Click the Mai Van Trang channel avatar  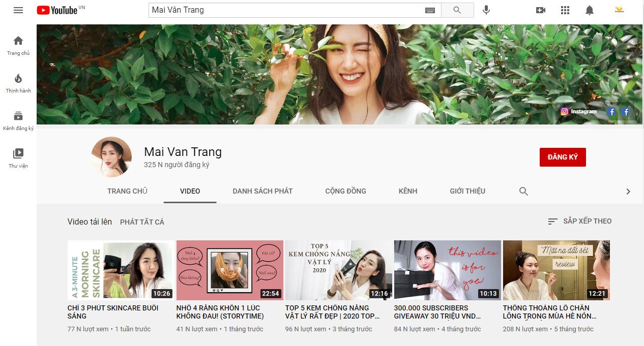click(111, 157)
